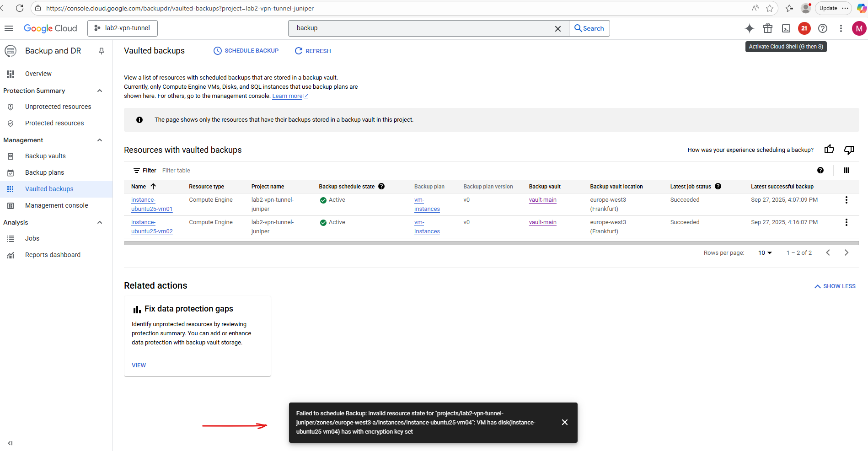This screenshot has height=451, width=868.
Task: Pin the Backup and DR product
Action: [x=102, y=51]
